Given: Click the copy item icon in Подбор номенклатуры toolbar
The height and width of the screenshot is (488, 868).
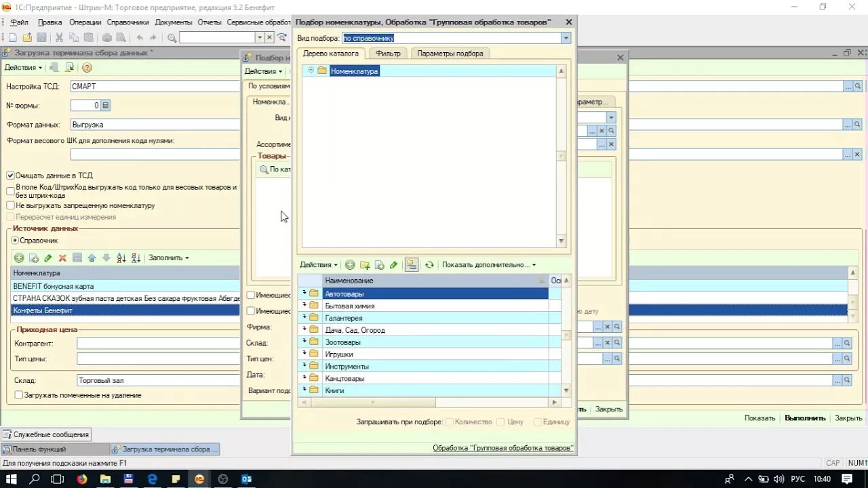Looking at the screenshot, I should pyautogui.click(x=379, y=265).
